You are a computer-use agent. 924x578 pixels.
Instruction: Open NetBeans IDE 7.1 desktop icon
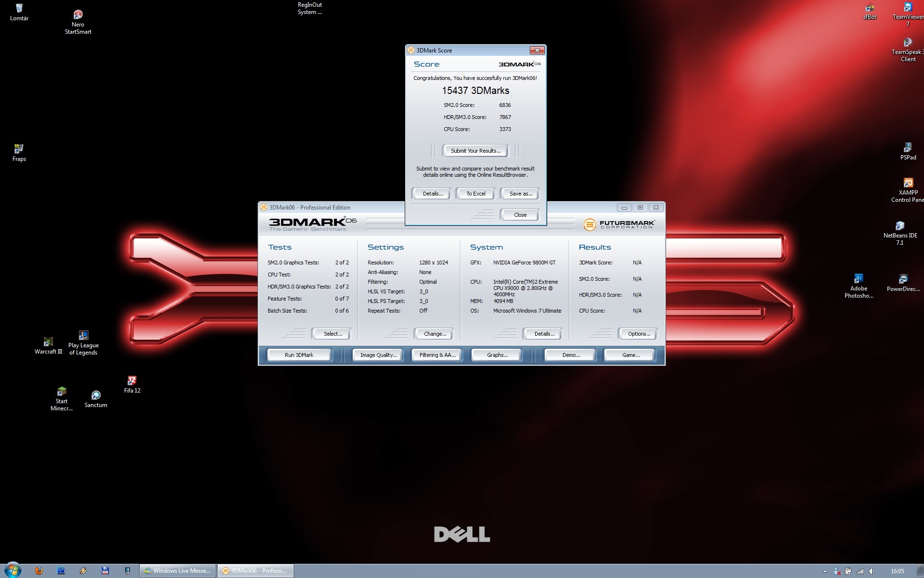pos(900,233)
